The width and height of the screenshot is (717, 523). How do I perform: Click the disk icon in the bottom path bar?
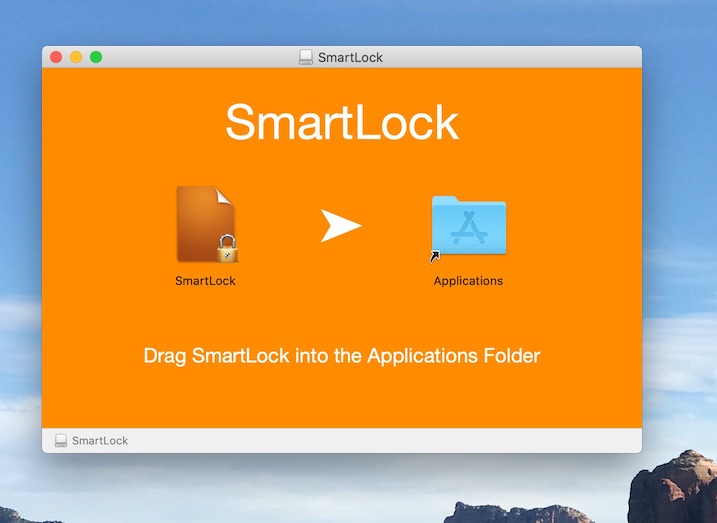tap(61, 441)
